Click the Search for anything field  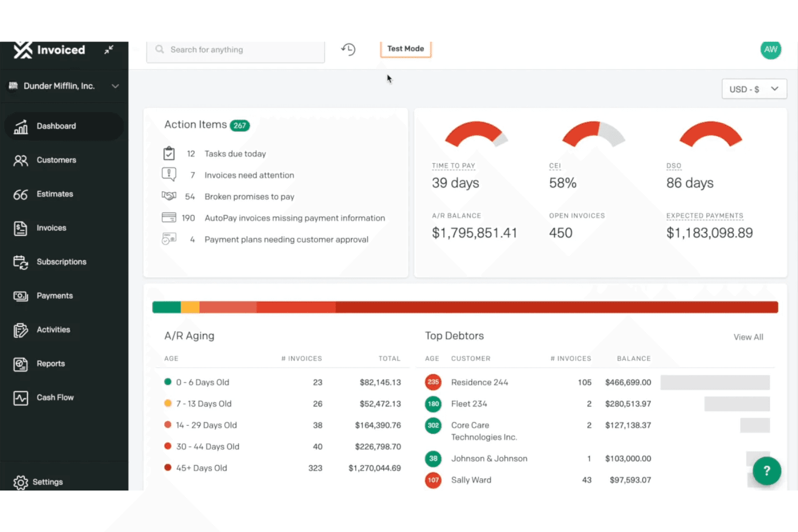[x=236, y=50]
